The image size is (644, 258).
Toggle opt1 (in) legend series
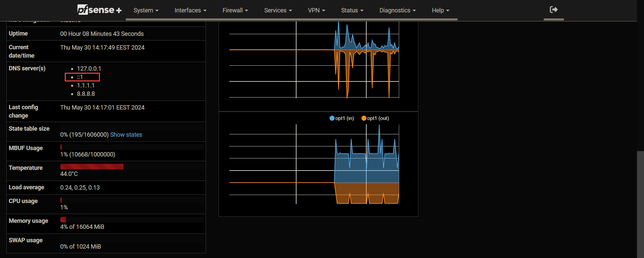click(x=342, y=118)
